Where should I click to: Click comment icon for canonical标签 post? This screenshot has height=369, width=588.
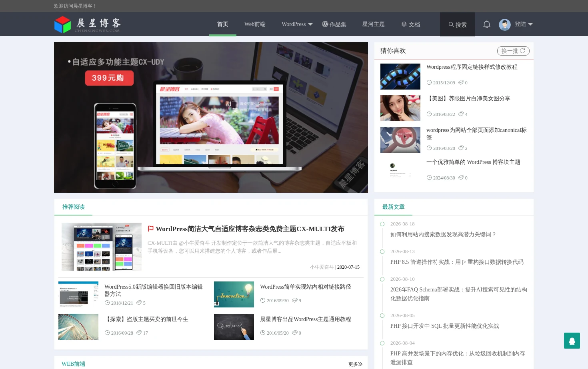[x=461, y=148]
